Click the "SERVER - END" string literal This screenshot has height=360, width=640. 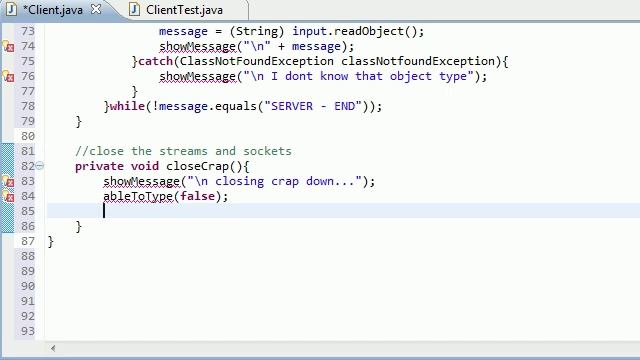[313, 106]
